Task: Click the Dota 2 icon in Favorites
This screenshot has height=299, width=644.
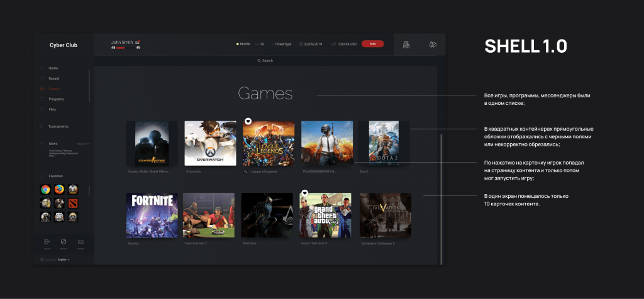Action: [73, 203]
